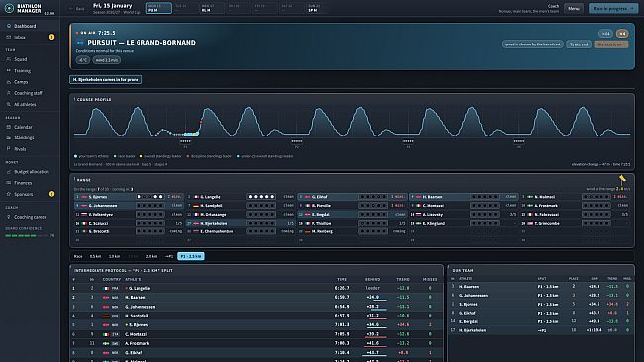
Task: Select the active P1 2.5 km split tab
Action: click(x=191, y=256)
